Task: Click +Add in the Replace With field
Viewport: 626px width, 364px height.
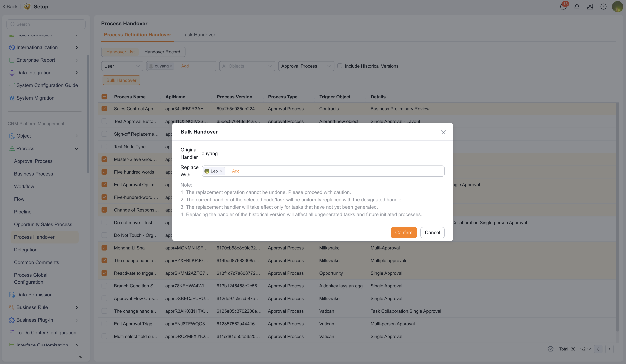Action: click(234, 171)
